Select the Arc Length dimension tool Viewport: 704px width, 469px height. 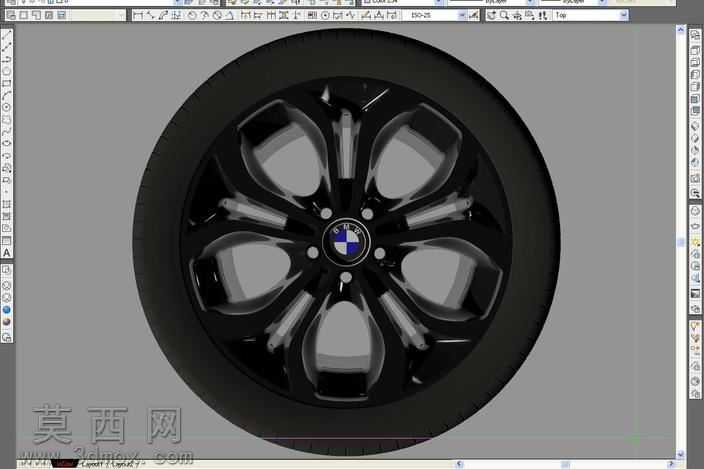163,15
